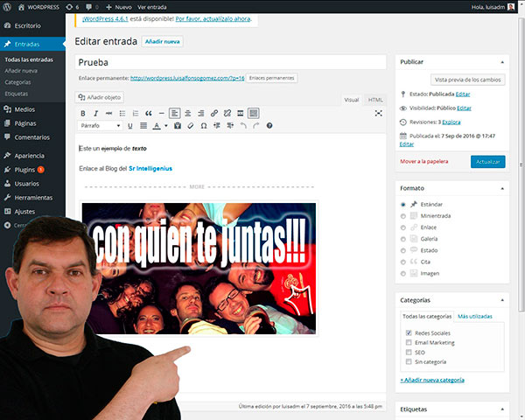Click the Añadir objeto media button
Screen dimensions: 525x420
[x=100, y=97]
